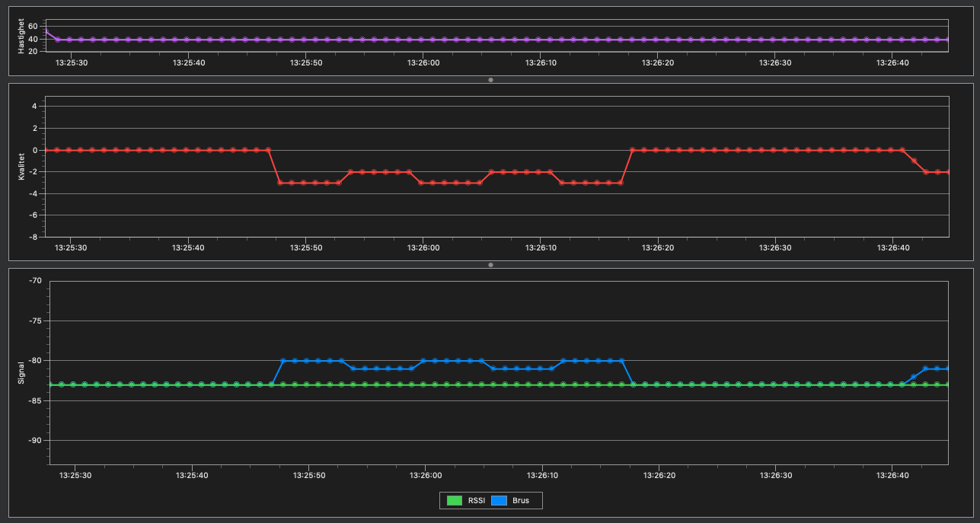Screen dimensions: 980x523
Task: Click the -8 label on Kvalitet axis
Action: pos(33,237)
